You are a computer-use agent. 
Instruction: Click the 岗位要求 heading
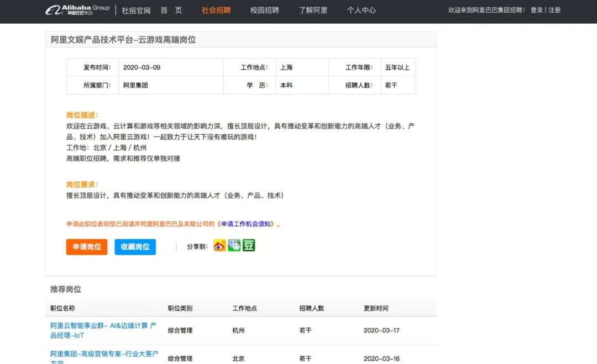82,184
